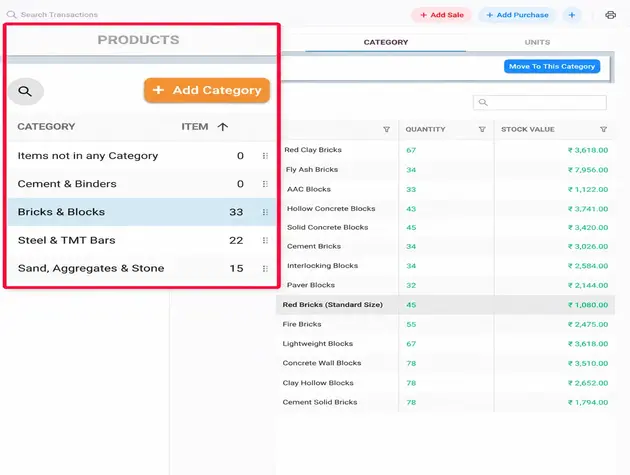Click drag handle for Cement & Binders

tap(265, 184)
